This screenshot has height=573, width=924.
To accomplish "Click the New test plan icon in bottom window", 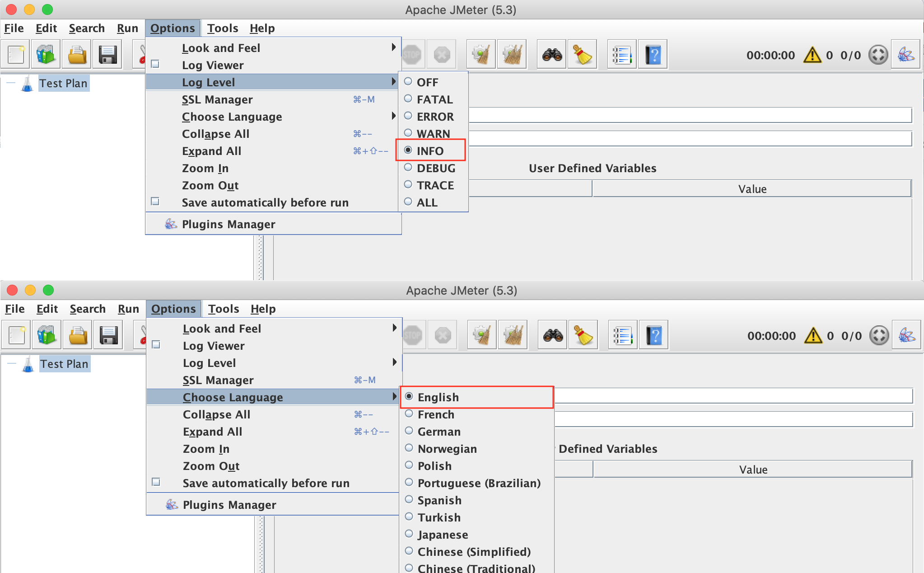I will [x=17, y=335].
